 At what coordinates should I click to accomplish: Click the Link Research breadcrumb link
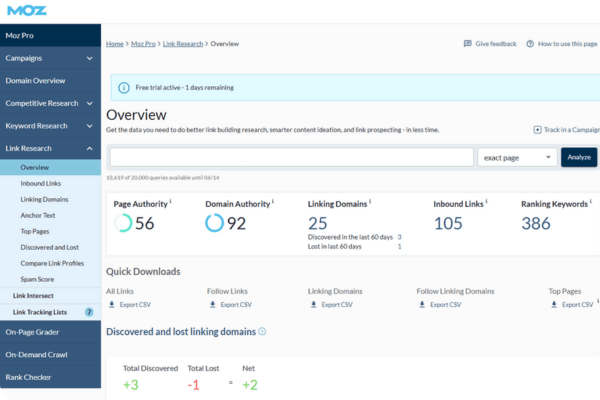[x=183, y=44]
